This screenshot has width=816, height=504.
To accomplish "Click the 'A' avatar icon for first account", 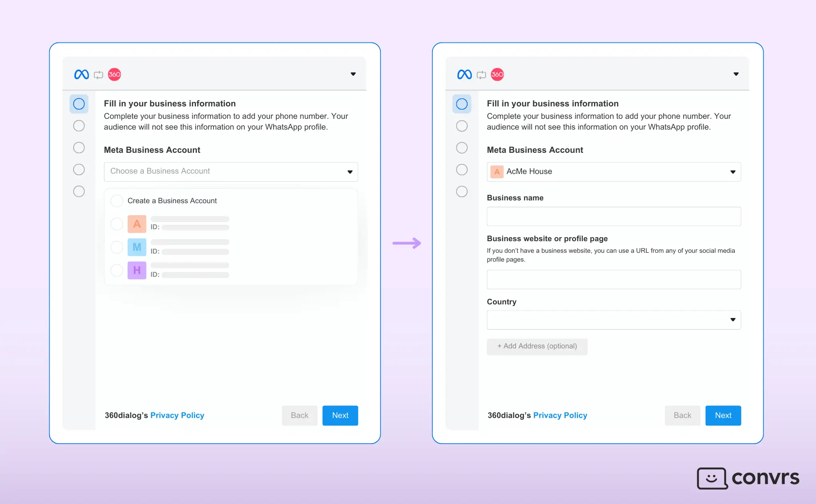I will pyautogui.click(x=137, y=222).
